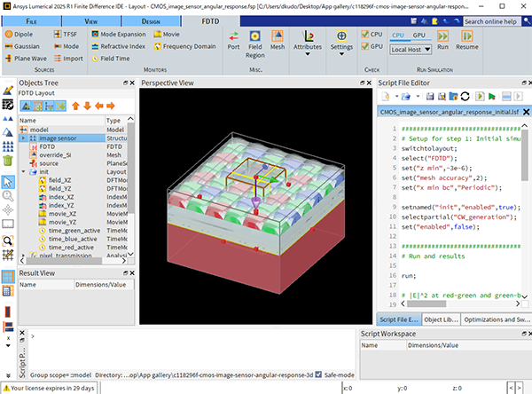Viewport: 532px width, 394px height.
Task: Expand the pixel_transmission node
Action: 23,255
